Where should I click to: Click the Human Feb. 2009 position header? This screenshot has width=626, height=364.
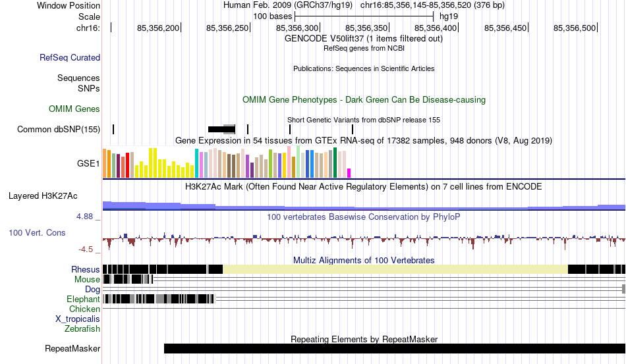point(364,5)
